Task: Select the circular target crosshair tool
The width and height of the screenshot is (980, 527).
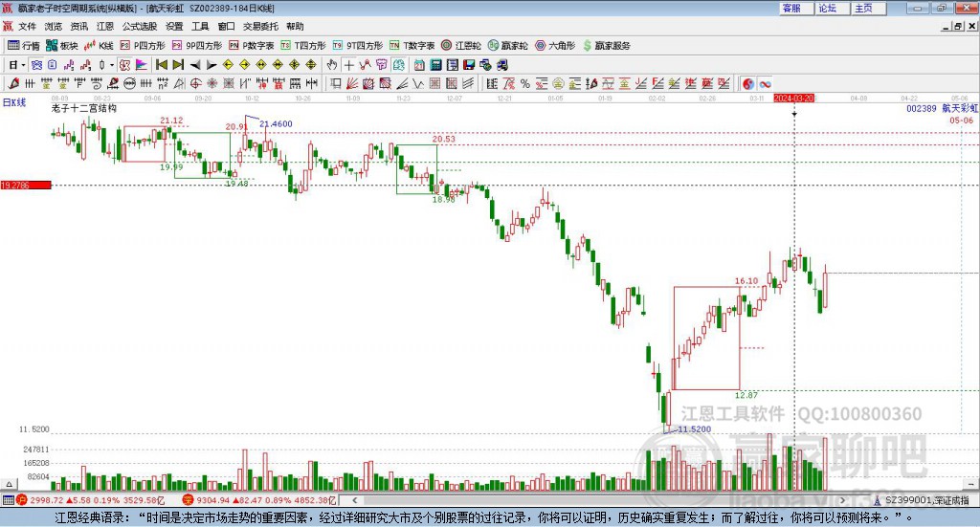Action: tap(195, 83)
